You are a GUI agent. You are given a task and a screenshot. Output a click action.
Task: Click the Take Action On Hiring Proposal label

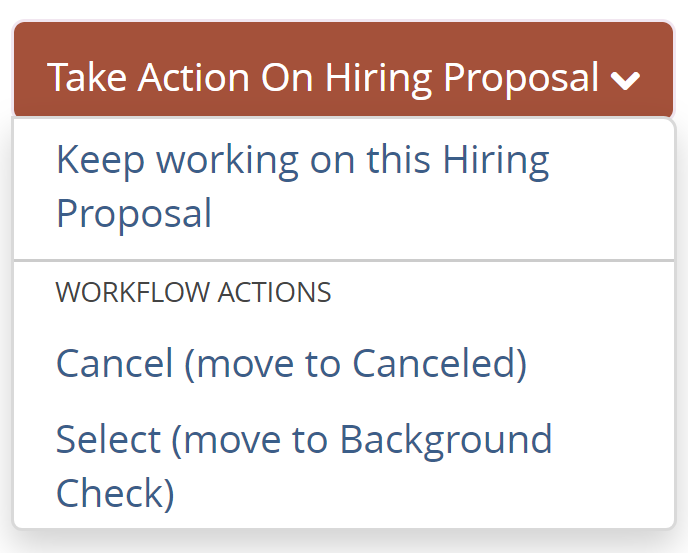coord(322,78)
